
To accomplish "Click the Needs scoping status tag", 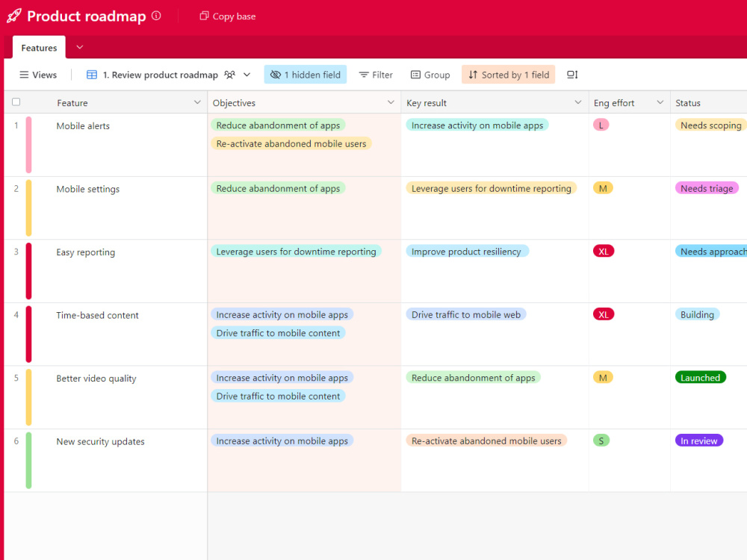I will tap(711, 125).
